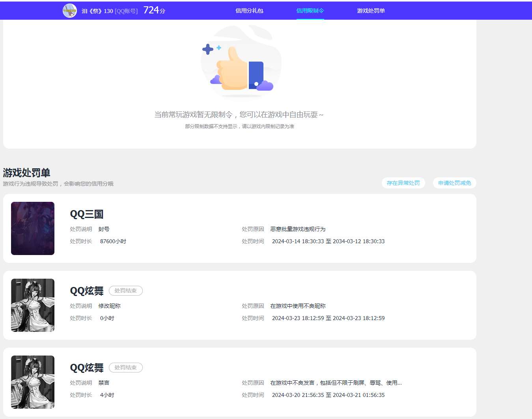
Task: Switch to the 信用限制令 tab
Action: pos(310,11)
